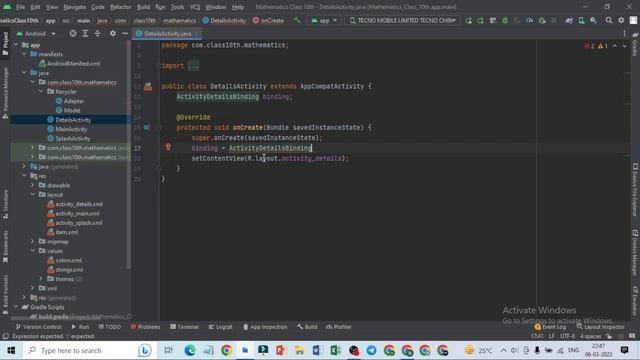640x360 pixels.
Task: Click the Stop square button in toolbar
Action: (554, 20)
